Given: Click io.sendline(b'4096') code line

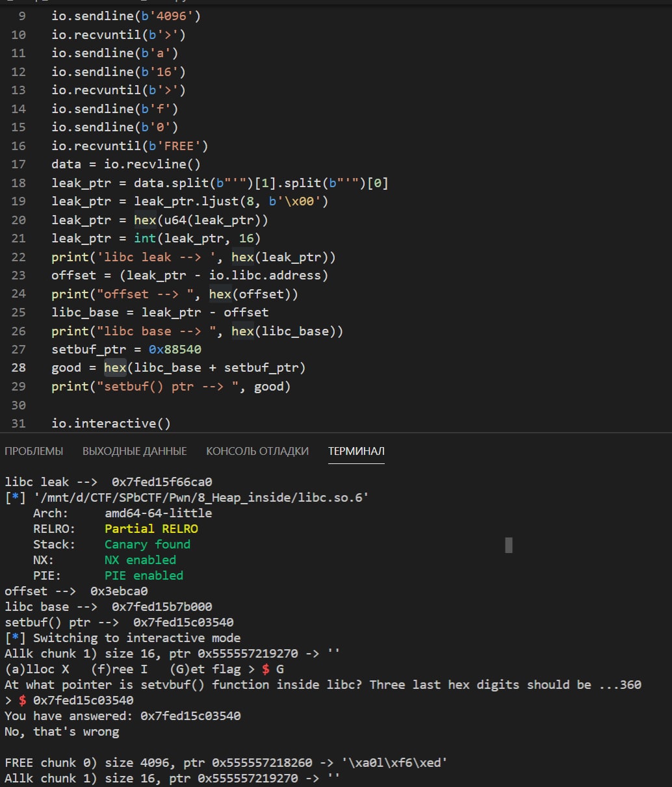Looking at the screenshot, I should [x=126, y=16].
